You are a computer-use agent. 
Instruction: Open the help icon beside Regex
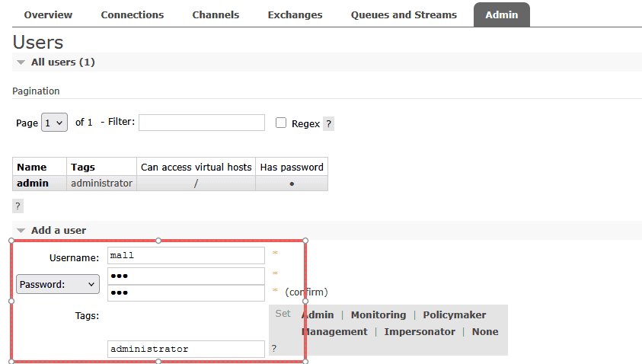328,123
